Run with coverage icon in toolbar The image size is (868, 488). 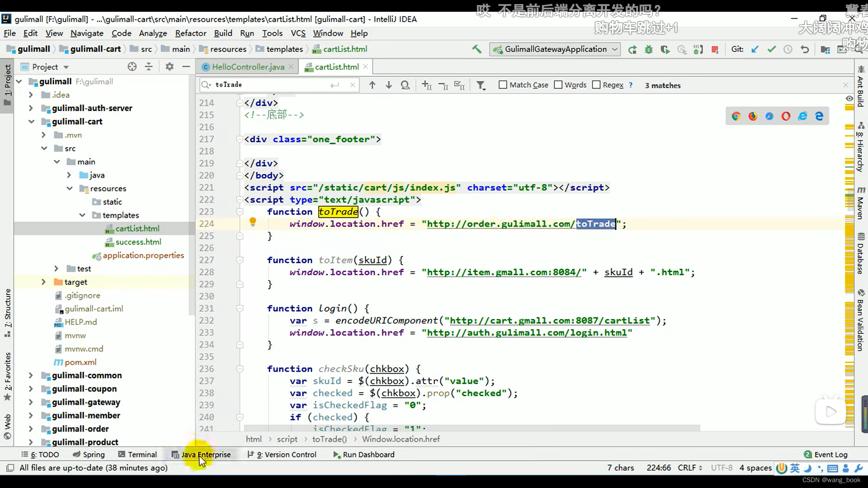point(665,50)
